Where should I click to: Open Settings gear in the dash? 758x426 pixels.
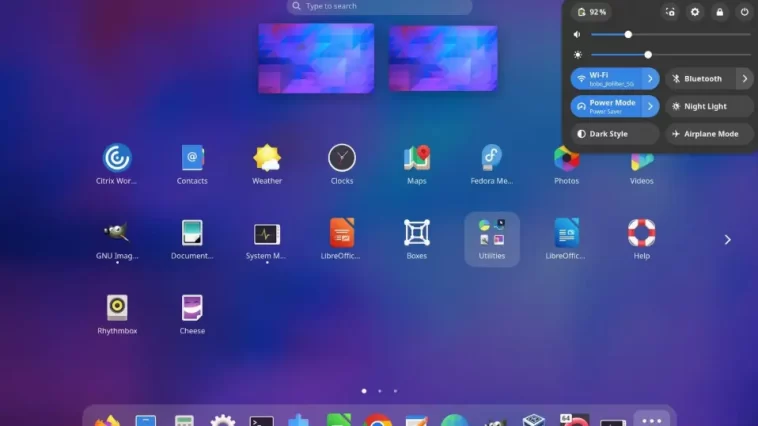(x=222, y=420)
